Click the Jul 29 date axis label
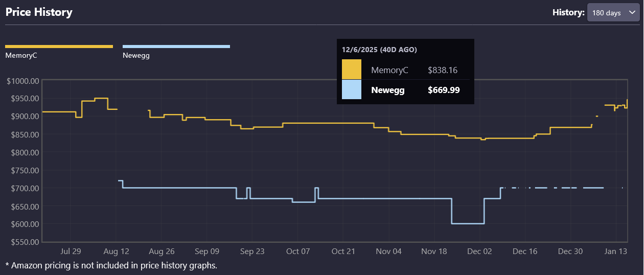 pyautogui.click(x=71, y=251)
